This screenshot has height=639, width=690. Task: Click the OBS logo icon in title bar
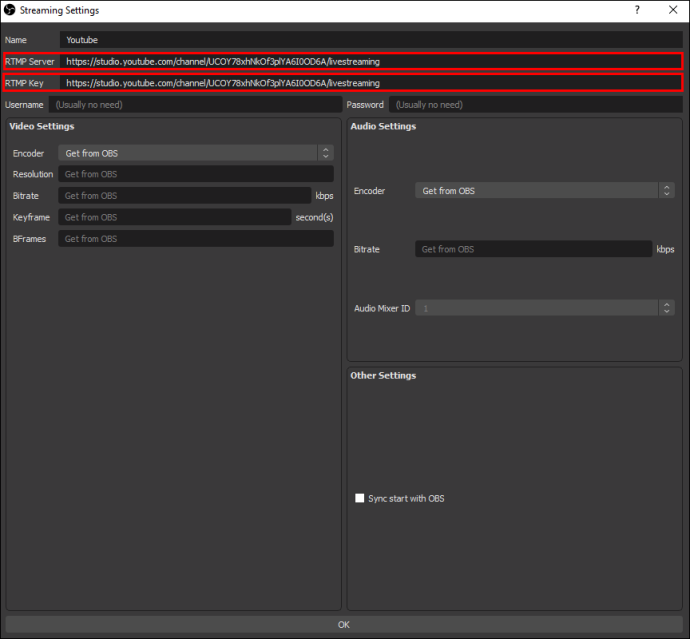(9, 10)
